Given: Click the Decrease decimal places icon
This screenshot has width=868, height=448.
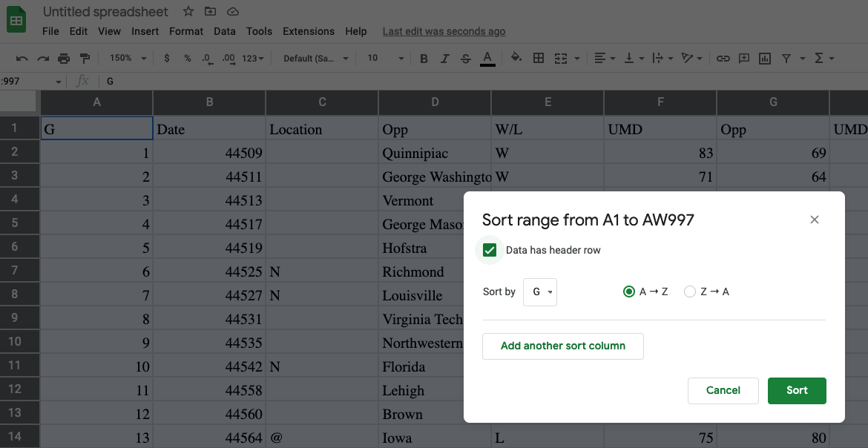Looking at the screenshot, I should pos(207,57).
